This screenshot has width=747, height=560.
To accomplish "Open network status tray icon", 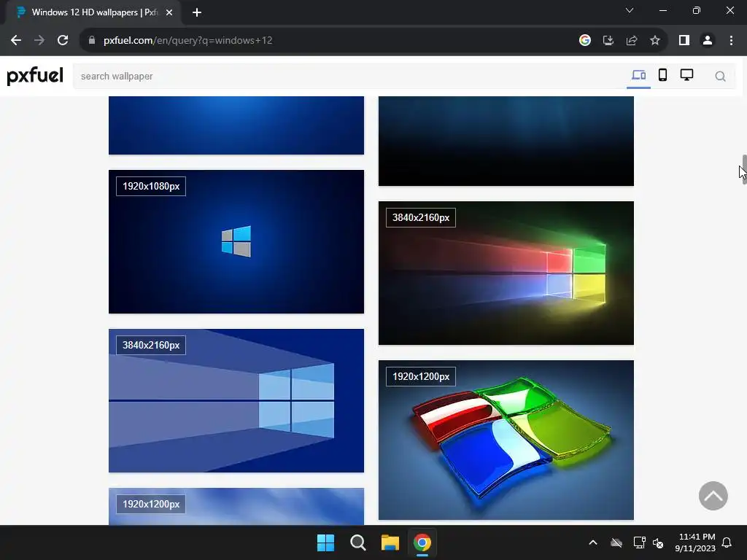I will 639,542.
